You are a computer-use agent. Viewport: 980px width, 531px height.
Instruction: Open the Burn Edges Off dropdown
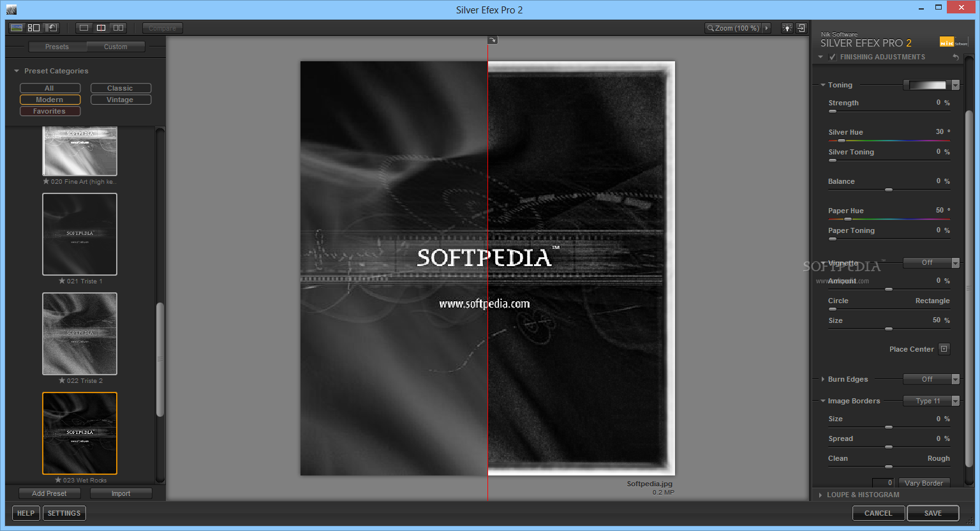(x=932, y=379)
